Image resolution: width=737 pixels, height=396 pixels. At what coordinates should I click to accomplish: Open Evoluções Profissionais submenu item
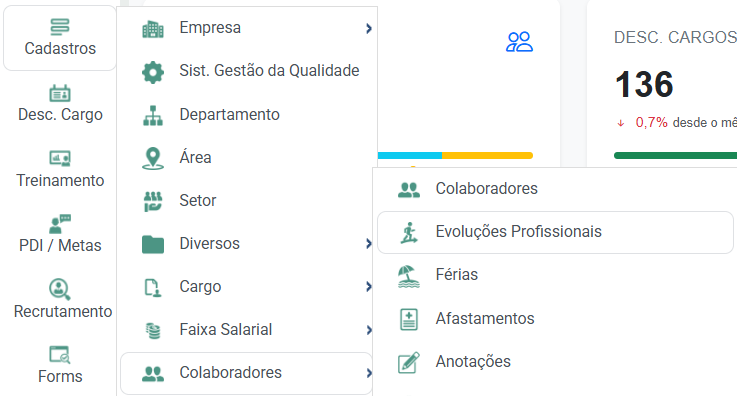(x=555, y=232)
